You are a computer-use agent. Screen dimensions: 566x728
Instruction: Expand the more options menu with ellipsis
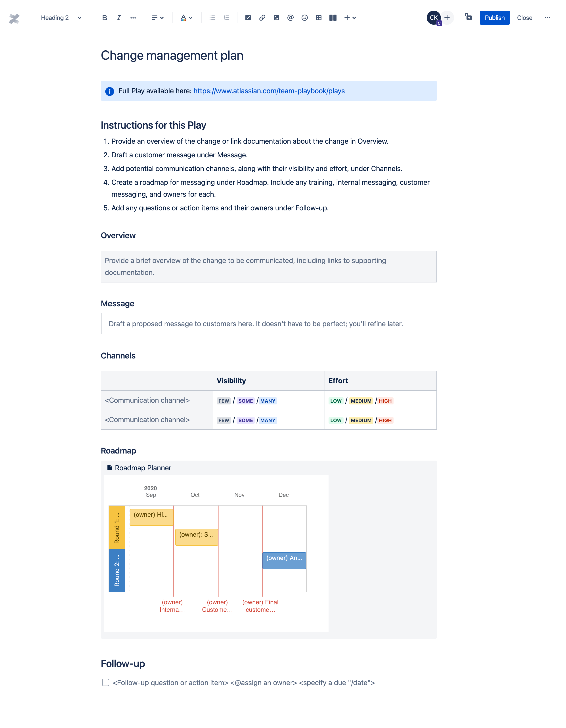547,18
